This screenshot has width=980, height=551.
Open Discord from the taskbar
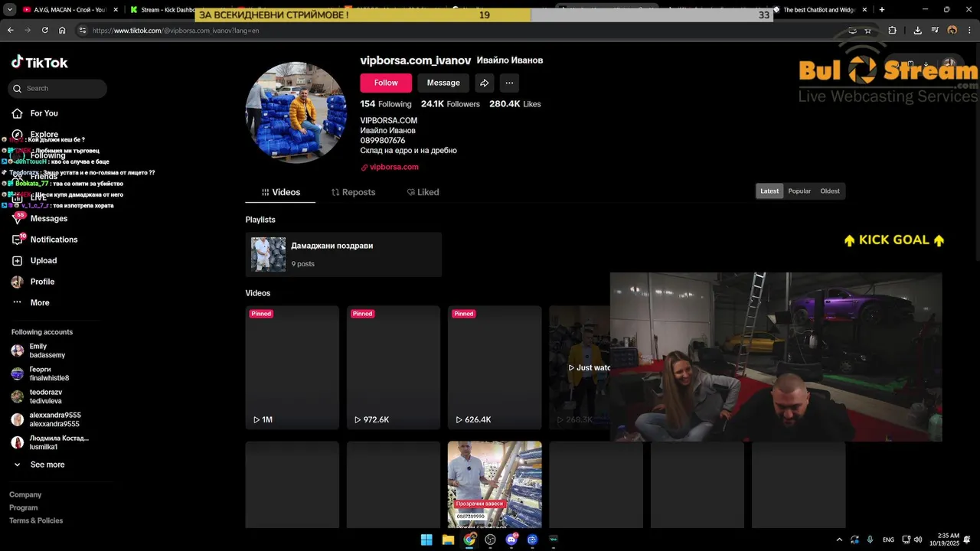pos(511,540)
